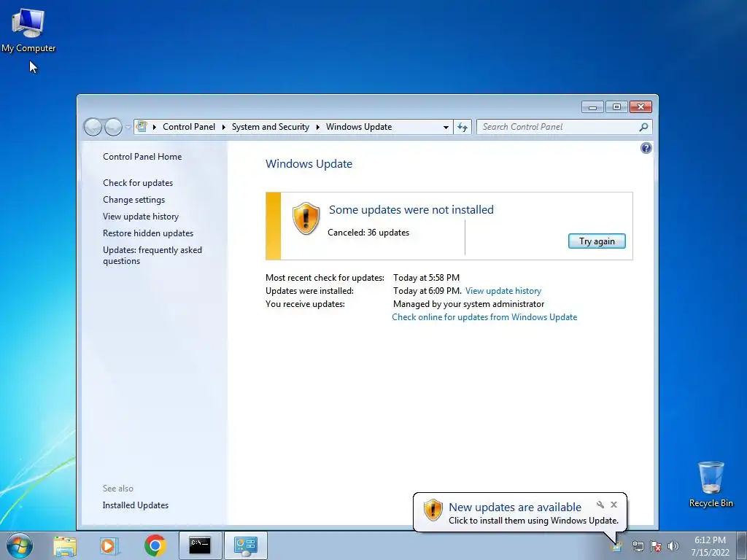
Task: Go forward with the Forward arrow button
Action: coord(113,127)
